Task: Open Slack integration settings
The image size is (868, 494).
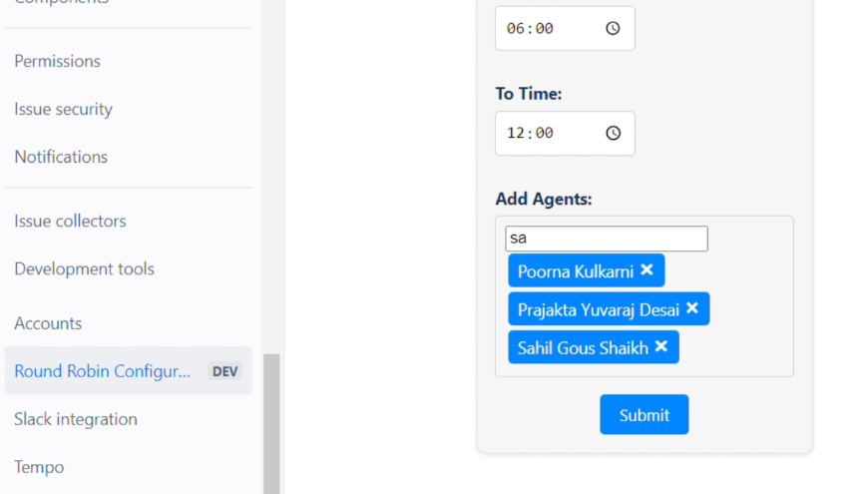Action: click(x=76, y=419)
